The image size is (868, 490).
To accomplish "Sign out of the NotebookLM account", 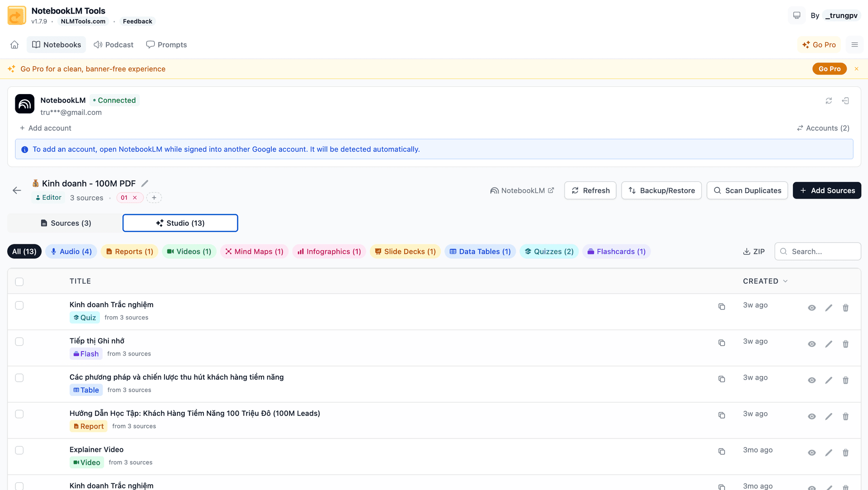I will (x=846, y=100).
